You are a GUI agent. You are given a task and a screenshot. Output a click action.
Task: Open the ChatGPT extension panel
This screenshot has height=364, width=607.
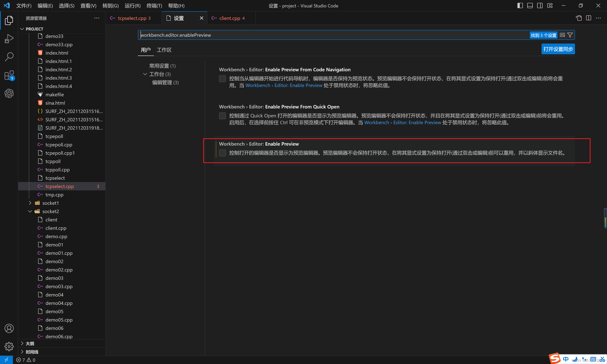[9, 93]
